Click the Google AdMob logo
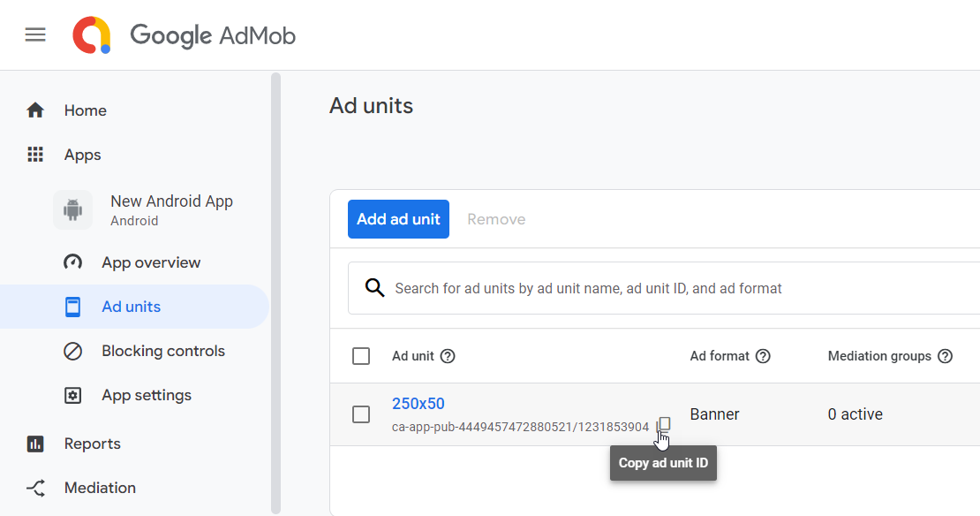 (x=184, y=35)
